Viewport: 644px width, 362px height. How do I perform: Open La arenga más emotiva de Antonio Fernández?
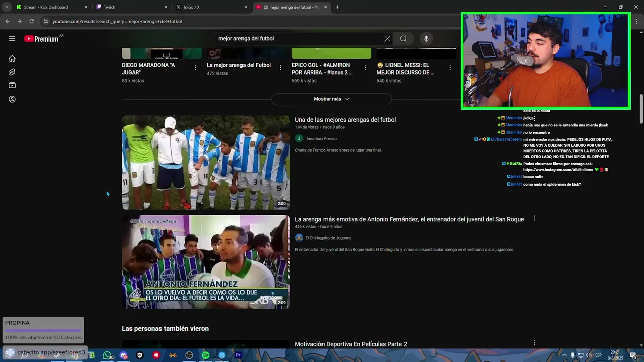(409, 219)
